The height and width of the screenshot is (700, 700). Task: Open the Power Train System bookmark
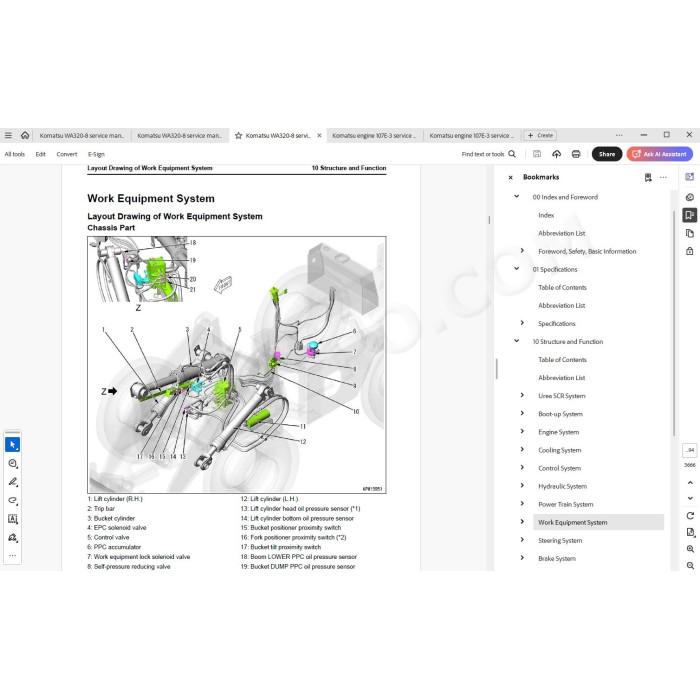coord(566,504)
